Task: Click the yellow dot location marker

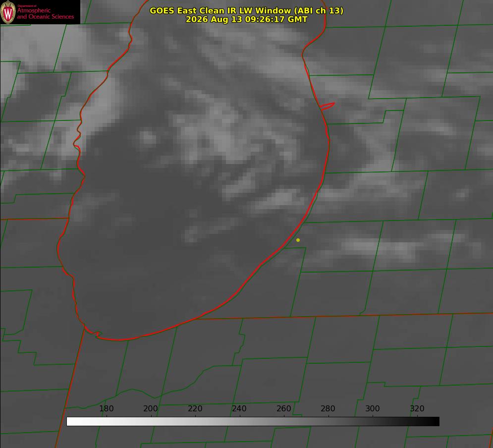Action: 298,240
